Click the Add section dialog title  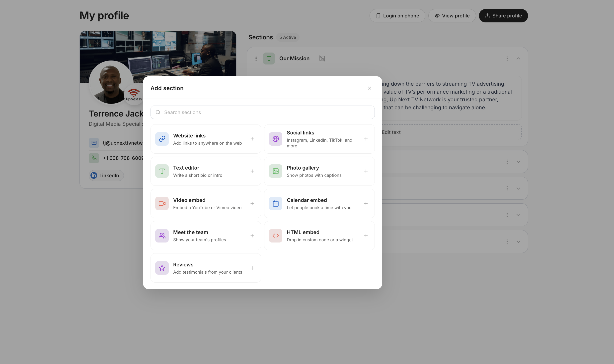pos(167,88)
